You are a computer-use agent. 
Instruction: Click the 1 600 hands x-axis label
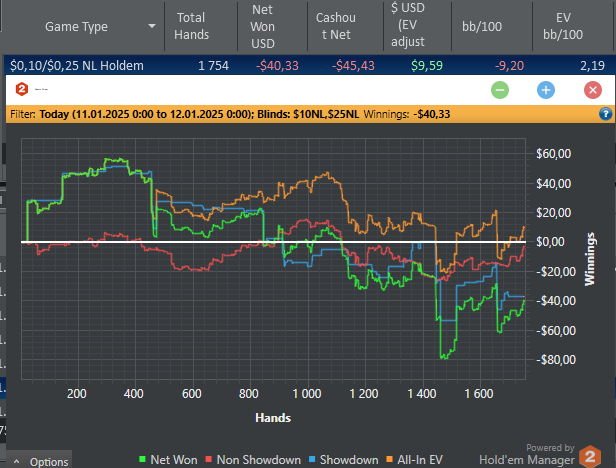pyautogui.click(x=478, y=393)
